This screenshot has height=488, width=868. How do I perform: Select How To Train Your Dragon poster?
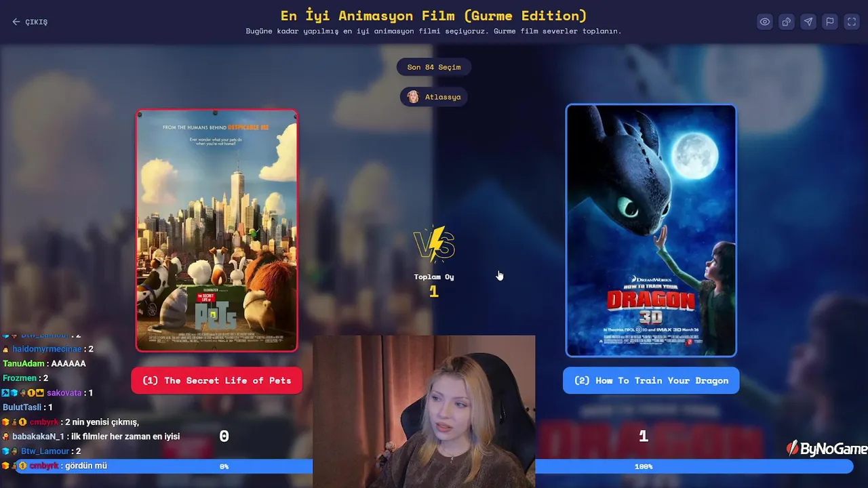click(651, 230)
